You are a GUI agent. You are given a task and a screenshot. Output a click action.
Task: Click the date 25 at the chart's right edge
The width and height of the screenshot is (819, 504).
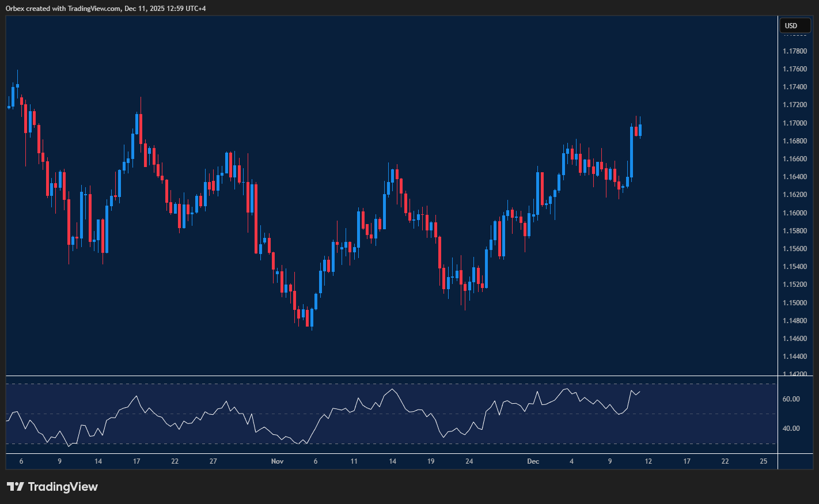[x=764, y=461]
